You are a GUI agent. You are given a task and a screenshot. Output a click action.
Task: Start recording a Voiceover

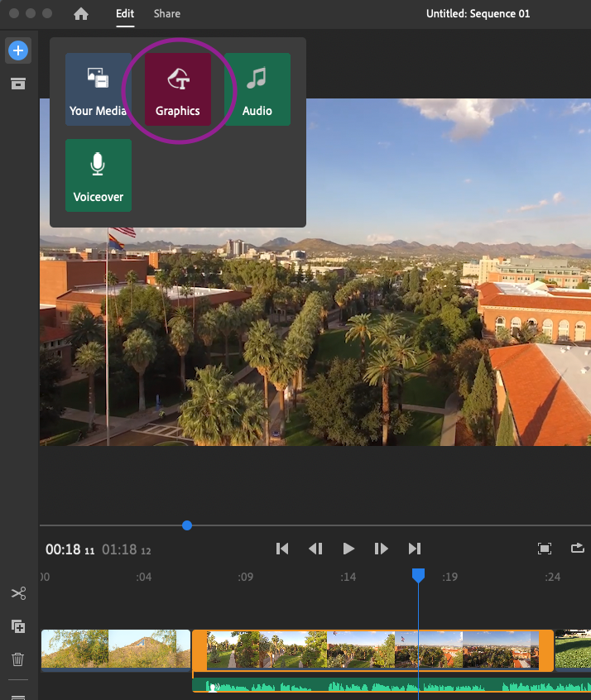[x=98, y=175]
